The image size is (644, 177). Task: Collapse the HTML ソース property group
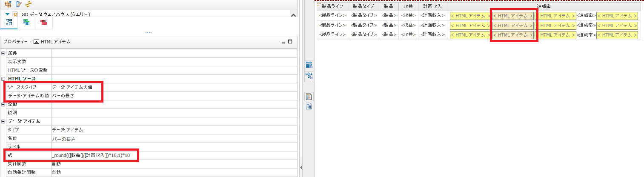tap(3, 79)
